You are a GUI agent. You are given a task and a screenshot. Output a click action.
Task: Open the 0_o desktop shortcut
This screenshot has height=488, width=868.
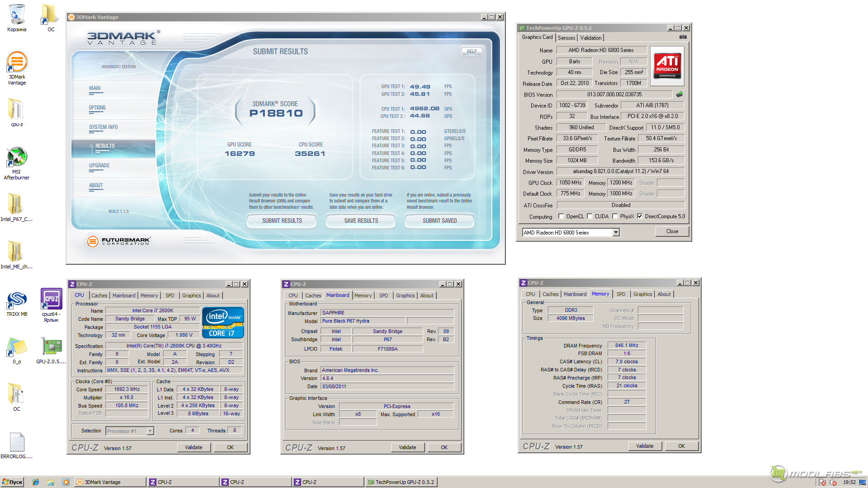pyautogui.click(x=17, y=350)
